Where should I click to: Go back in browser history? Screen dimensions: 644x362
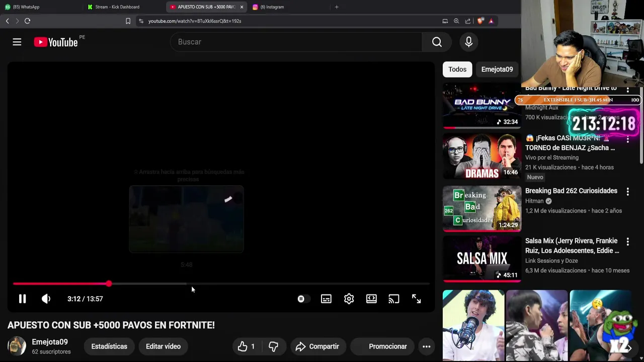(7, 21)
